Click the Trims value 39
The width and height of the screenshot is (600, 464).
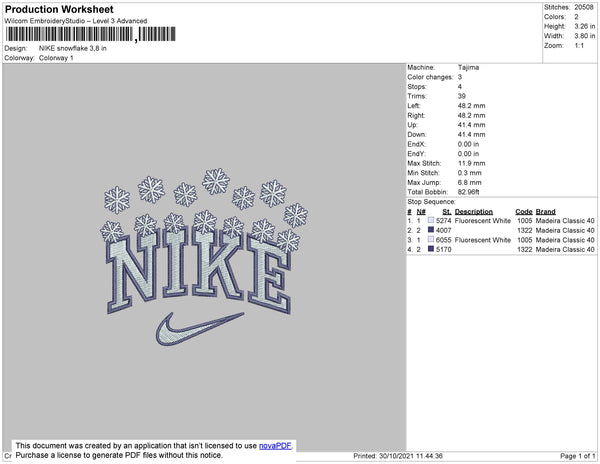coord(461,96)
